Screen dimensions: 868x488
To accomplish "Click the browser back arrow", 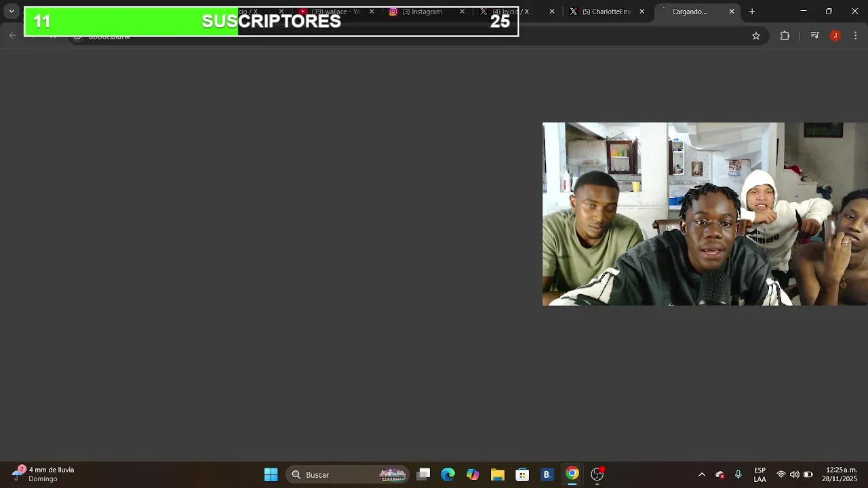I will [x=13, y=36].
